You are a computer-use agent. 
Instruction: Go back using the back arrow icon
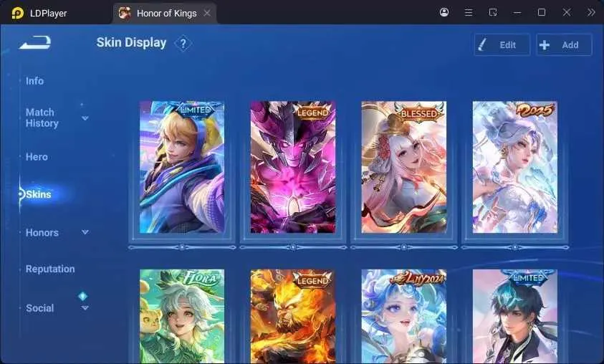point(35,42)
